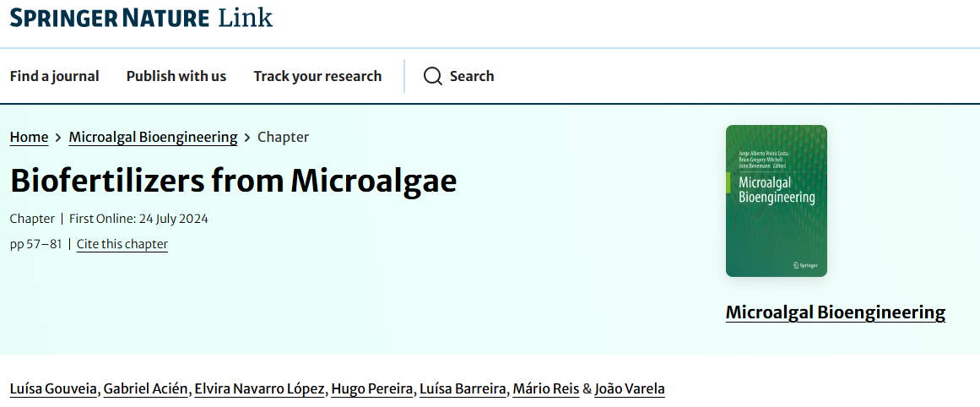Select Track your research
This screenshot has height=407, width=980.
click(x=317, y=76)
